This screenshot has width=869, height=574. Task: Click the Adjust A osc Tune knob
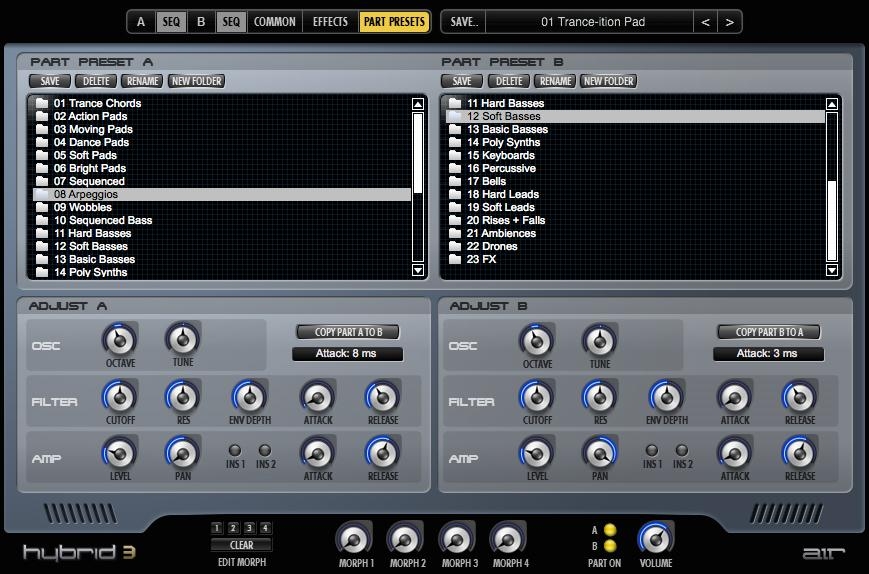pyautogui.click(x=182, y=341)
